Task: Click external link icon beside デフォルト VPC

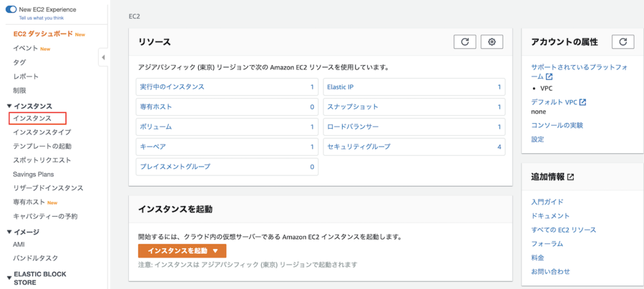Action: click(x=582, y=102)
